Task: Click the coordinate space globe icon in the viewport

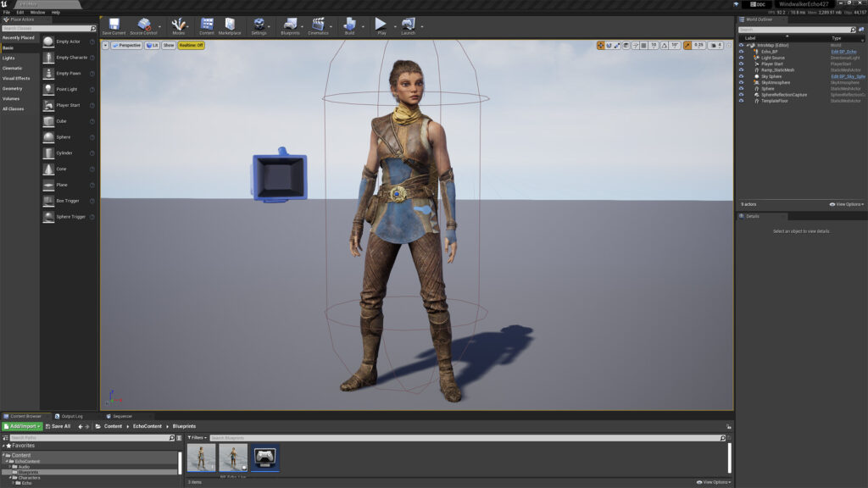Action: click(x=626, y=46)
